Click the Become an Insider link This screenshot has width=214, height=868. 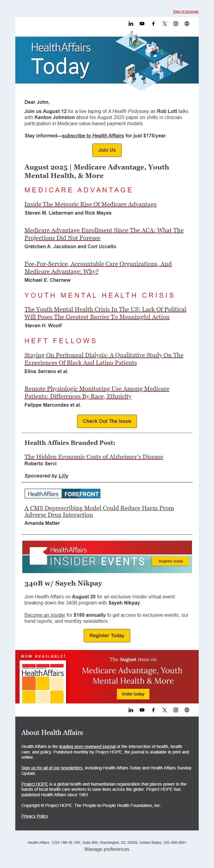click(45, 615)
